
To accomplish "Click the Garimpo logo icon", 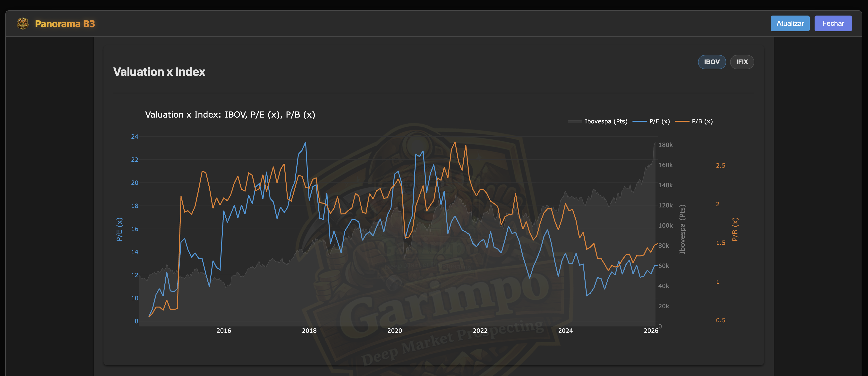I will click(23, 24).
